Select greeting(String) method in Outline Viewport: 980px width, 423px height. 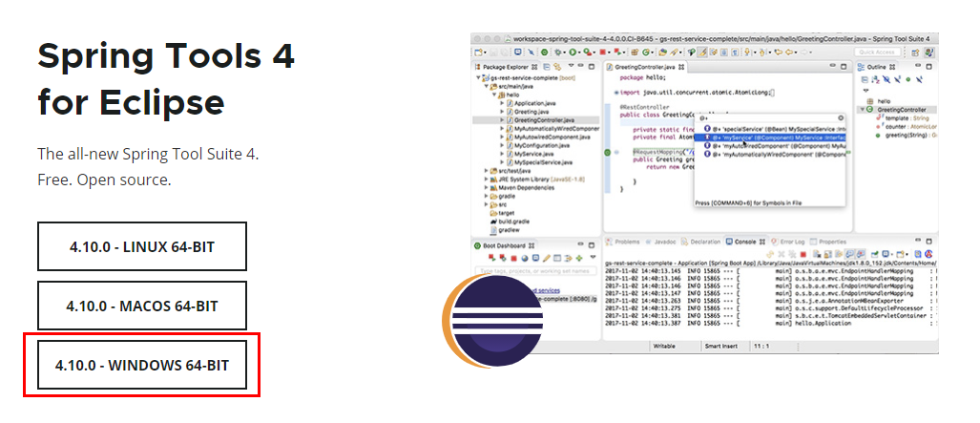906,136
